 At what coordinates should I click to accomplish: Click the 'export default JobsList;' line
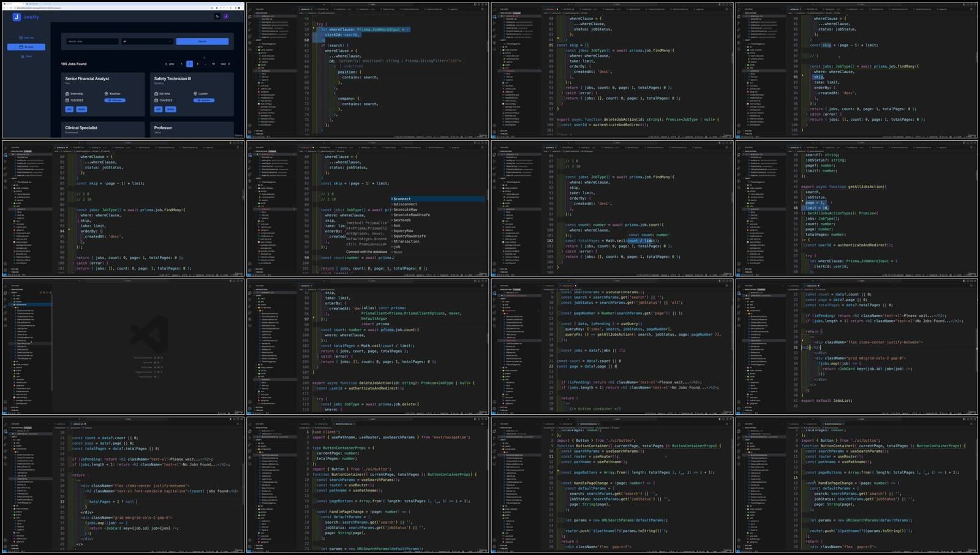point(826,401)
